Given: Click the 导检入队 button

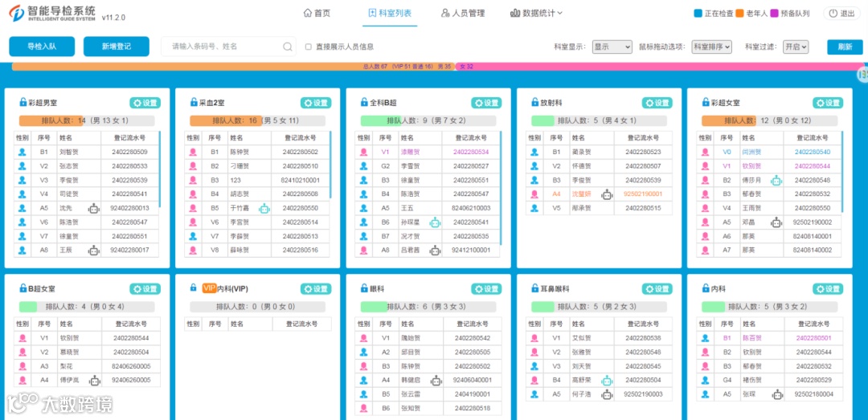Looking at the screenshot, I should click(x=42, y=47).
